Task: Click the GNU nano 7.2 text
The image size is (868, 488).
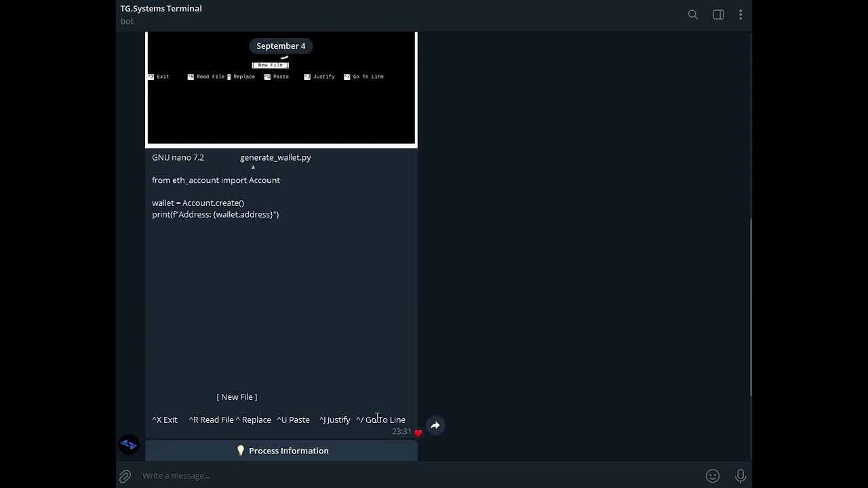Action: click(x=178, y=157)
